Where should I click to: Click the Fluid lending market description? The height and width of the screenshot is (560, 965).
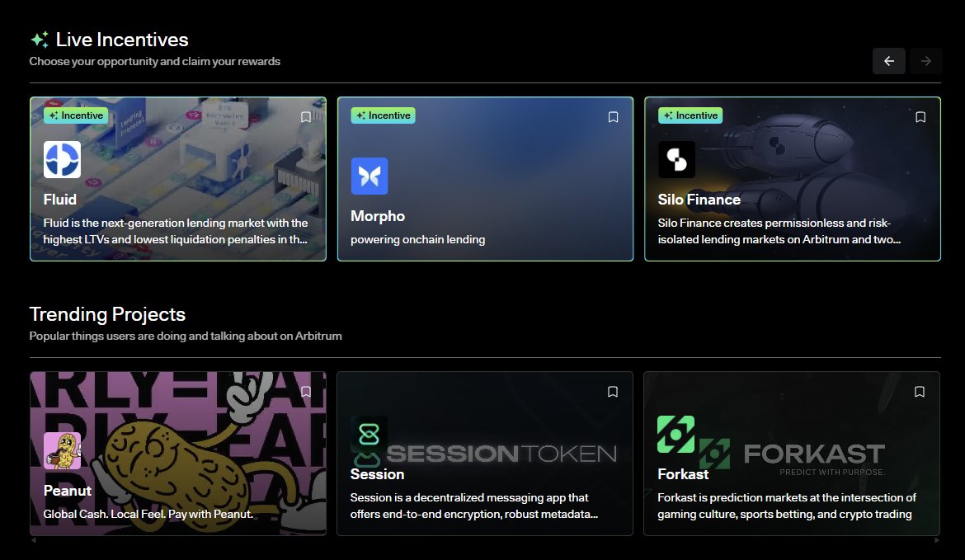point(176,231)
